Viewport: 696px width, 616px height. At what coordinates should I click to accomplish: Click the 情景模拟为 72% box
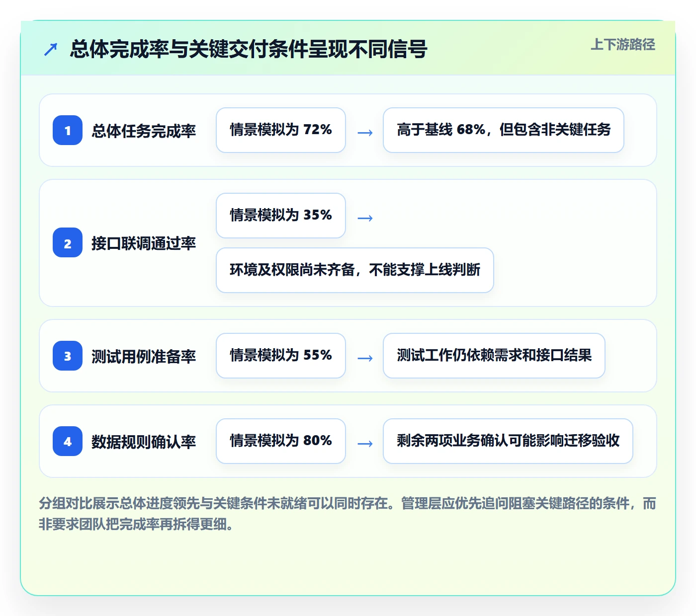(281, 130)
